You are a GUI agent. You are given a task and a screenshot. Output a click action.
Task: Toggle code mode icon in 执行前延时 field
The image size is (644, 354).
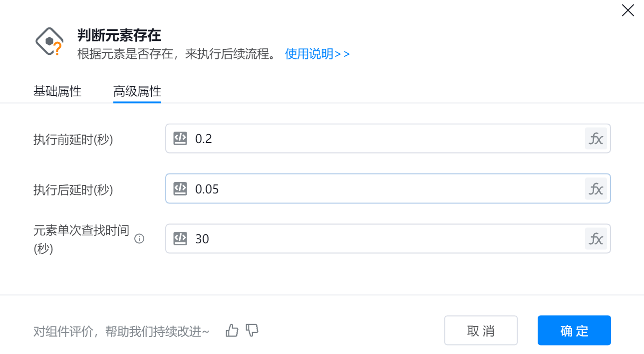tap(180, 139)
